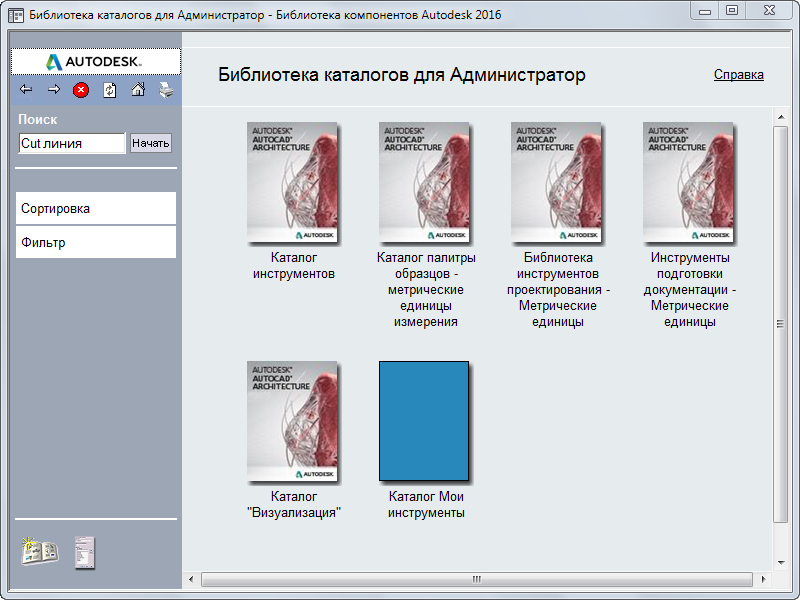Stop loading with the red X icon
The width and height of the screenshot is (800, 600).
(x=81, y=90)
